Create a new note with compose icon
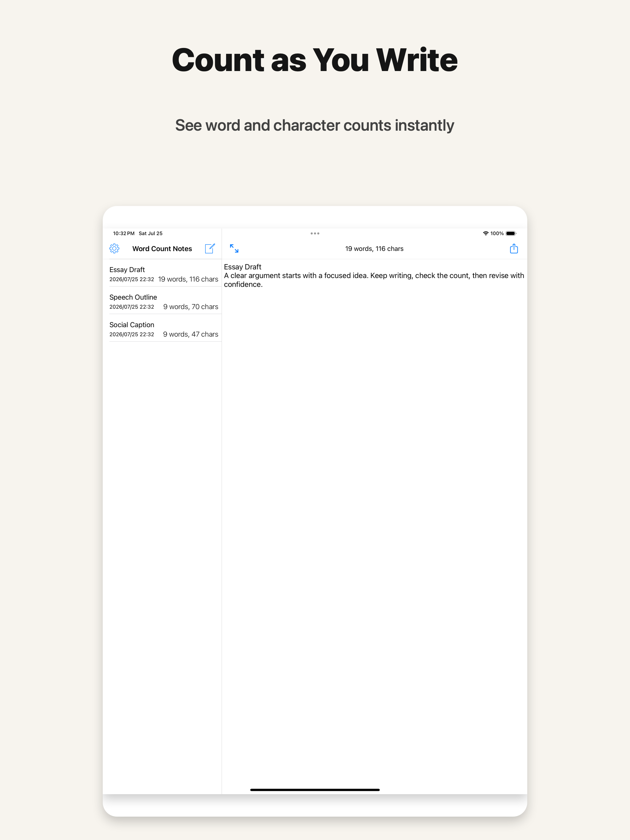 [x=210, y=248]
